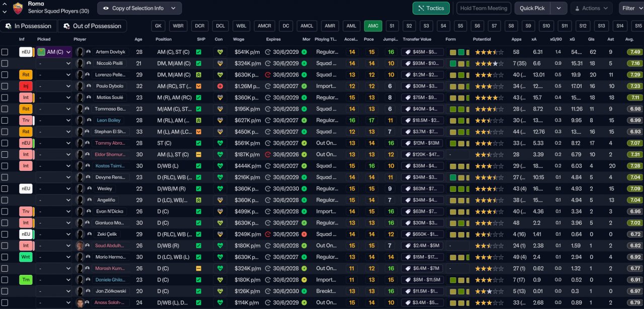
Task: Click Marash Kumbulla's yellow minus sharpness icon
Action: (x=199, y=268)
